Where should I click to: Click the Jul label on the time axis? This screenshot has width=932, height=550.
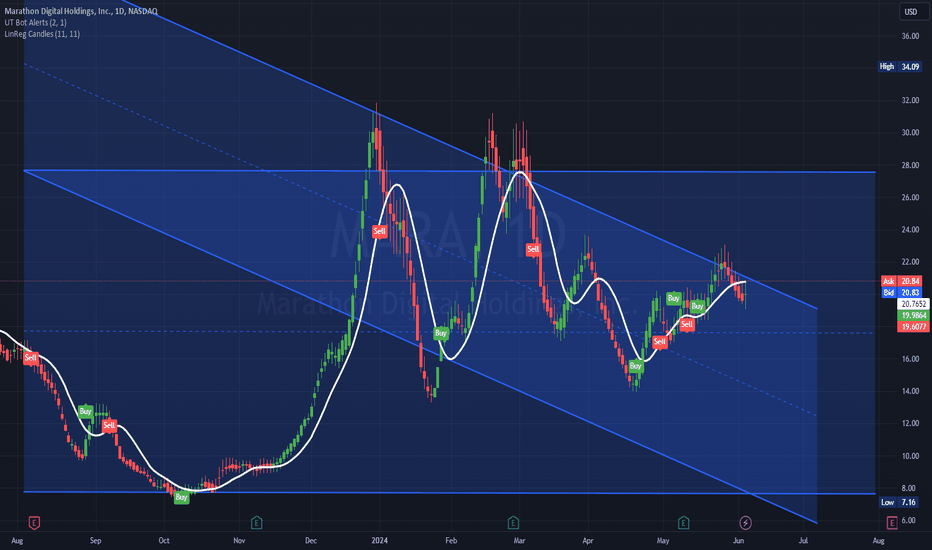coord(803,540)
